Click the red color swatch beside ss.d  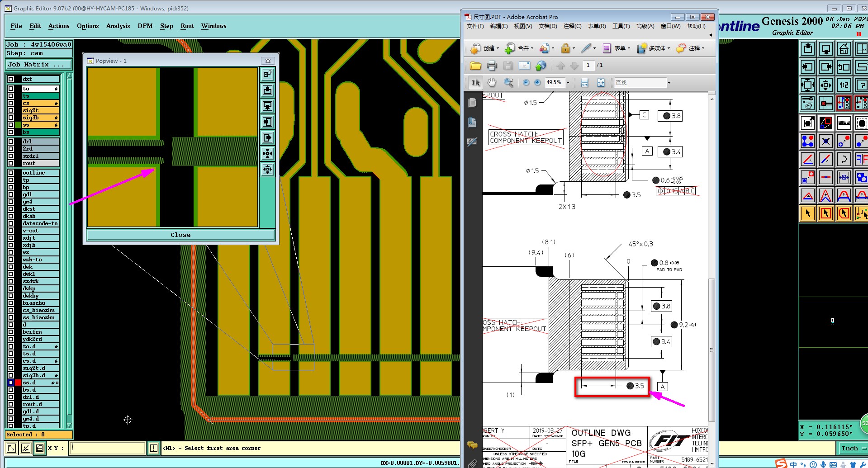[x=18, y=383]
